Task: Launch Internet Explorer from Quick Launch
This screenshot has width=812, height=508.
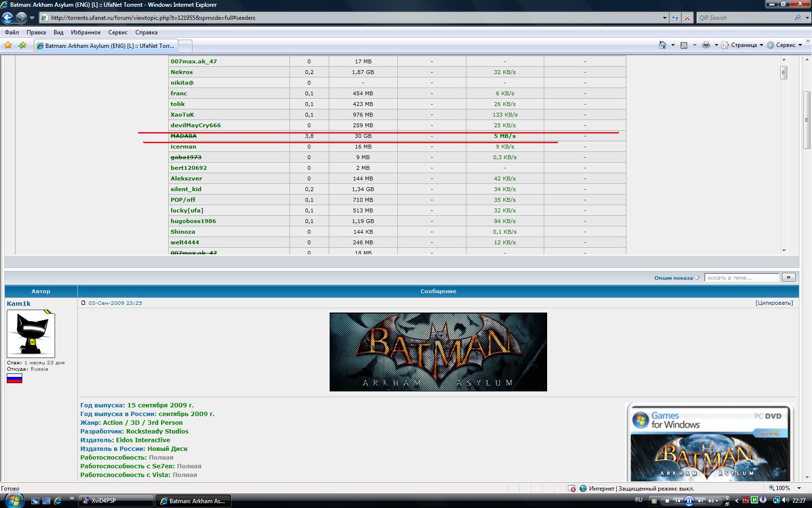Action: [x=58, y=501]
